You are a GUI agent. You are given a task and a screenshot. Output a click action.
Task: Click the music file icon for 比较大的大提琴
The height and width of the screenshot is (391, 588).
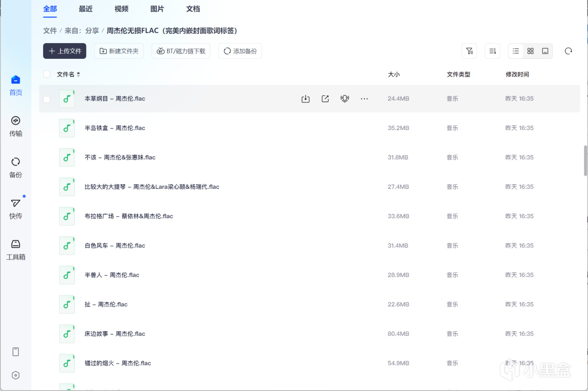67,187
